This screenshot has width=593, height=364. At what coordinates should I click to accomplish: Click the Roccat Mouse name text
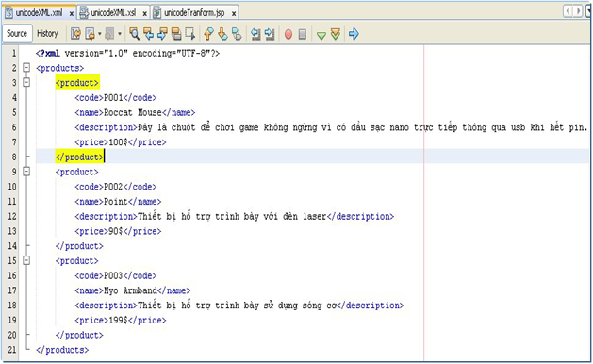133,112
